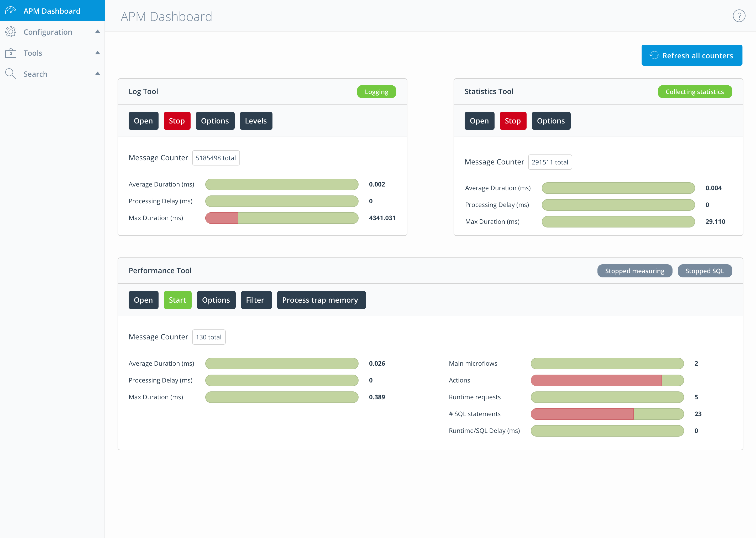Stop the Statistics Tool
The width and height of the screenshot is (756, 538).
[513, 121]
